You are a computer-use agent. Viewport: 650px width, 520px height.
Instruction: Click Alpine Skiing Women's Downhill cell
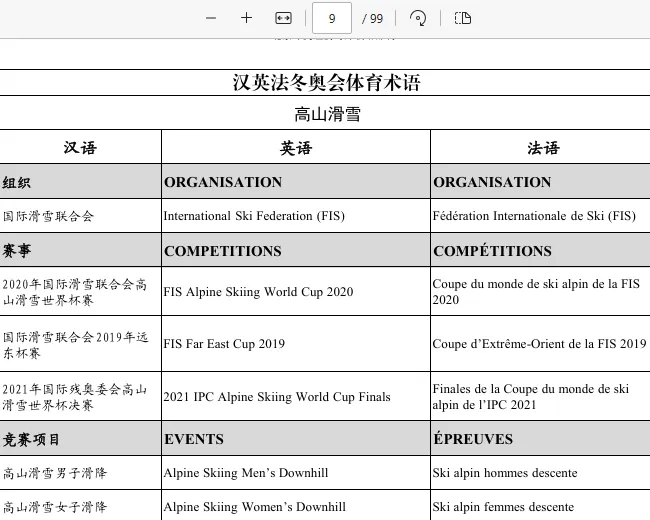coord(296,506)
